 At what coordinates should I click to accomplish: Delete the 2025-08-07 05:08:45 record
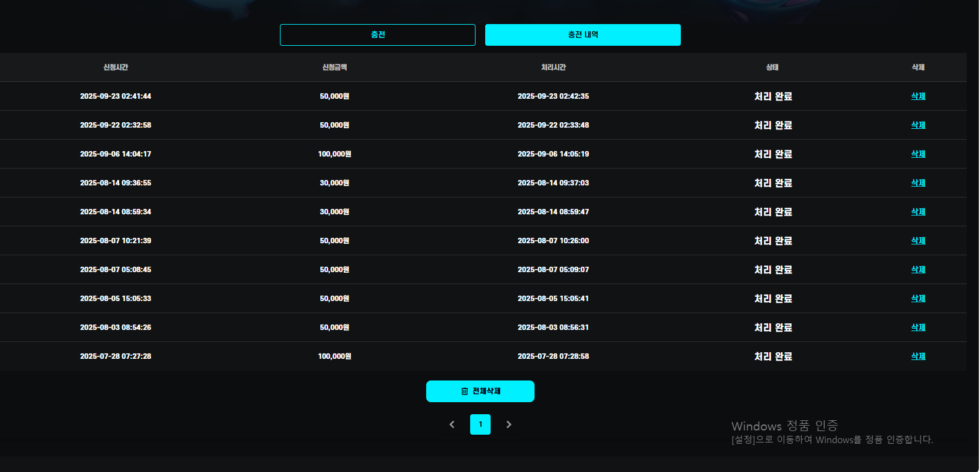pyautogui.click(x=918, y=270)
